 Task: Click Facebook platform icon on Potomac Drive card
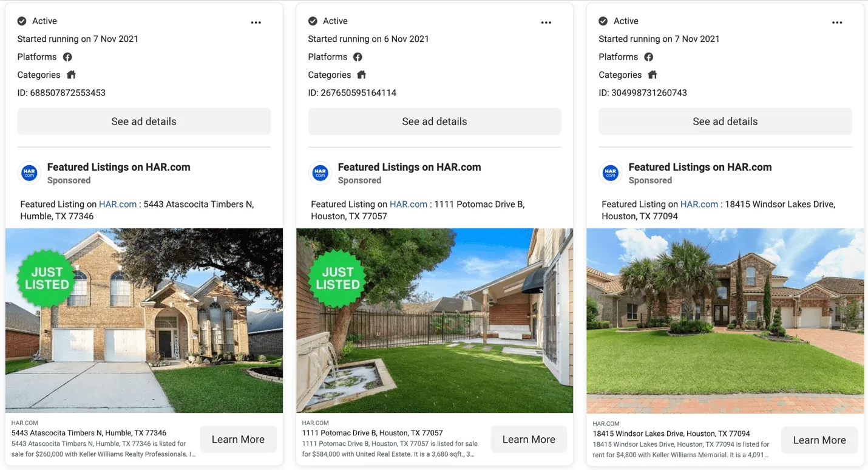click(358, 57)
